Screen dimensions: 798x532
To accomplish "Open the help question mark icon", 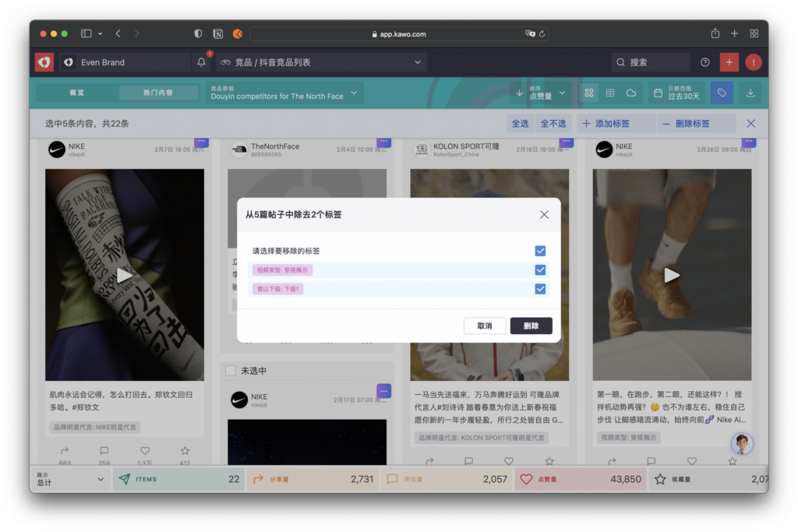I will (x=705, y=62).
